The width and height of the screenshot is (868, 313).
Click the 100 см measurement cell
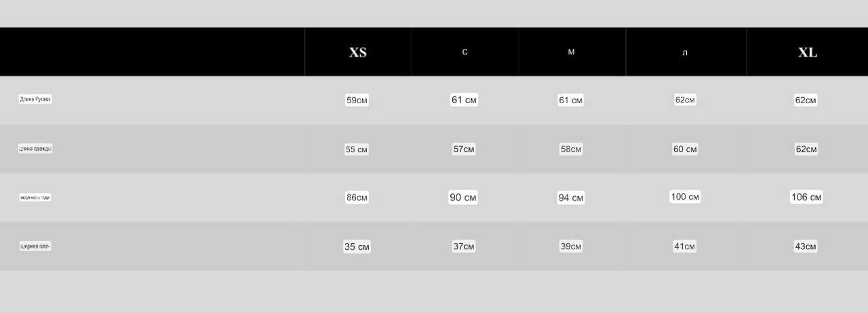(x=685, y=197)
